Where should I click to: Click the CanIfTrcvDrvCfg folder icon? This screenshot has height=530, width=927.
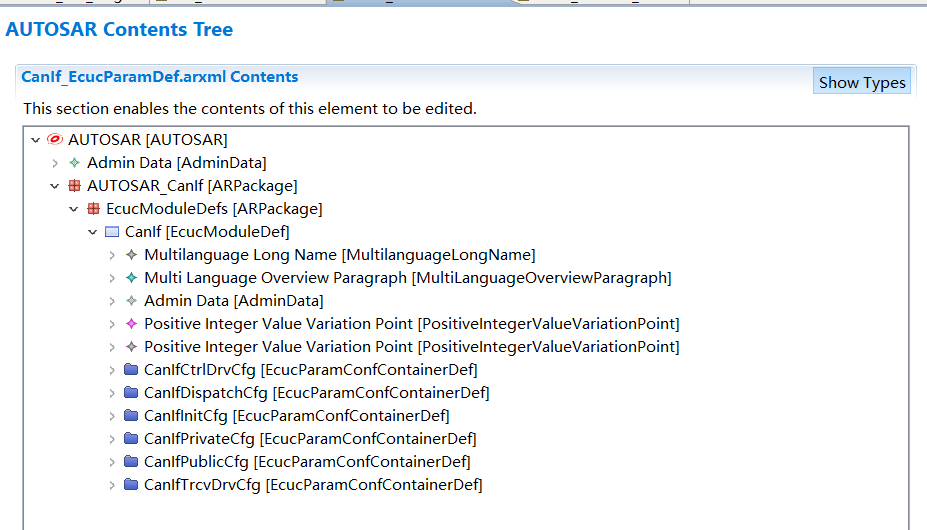coord(131,485)
